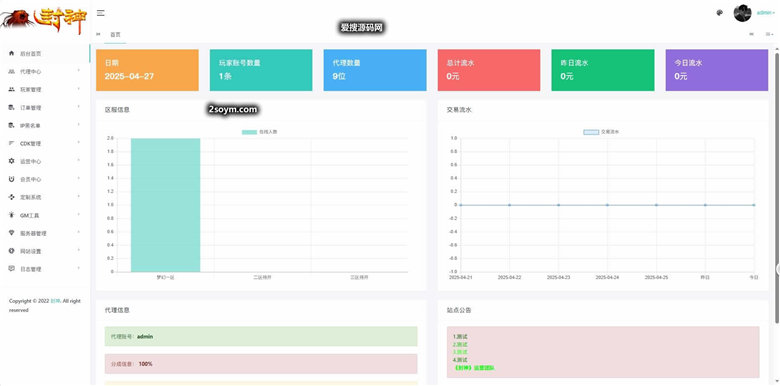The height and width of the screenshot is (386, 780).
Task: Toggle the sidebar with the hamburger icon
Action: [100, 13]
